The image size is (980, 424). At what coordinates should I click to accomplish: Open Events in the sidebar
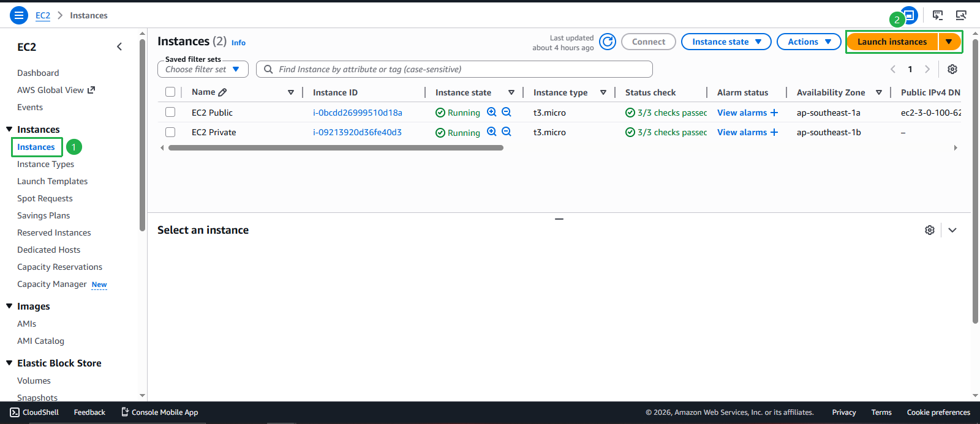click(30, 107)
